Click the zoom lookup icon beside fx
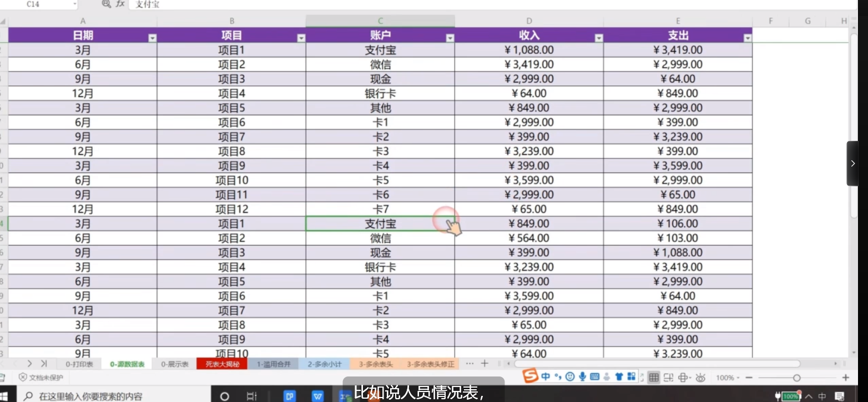 pos(106,4)
